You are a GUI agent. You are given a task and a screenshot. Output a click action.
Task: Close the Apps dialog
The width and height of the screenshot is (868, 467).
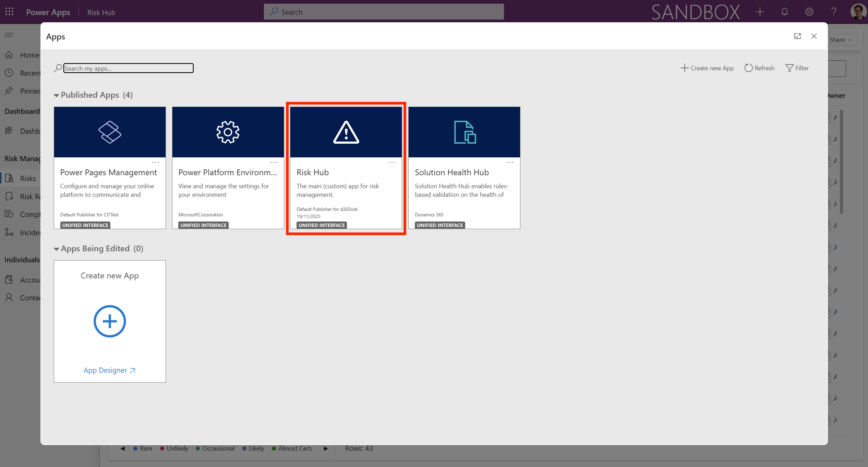pyautogui.click(x=814, y=36)
